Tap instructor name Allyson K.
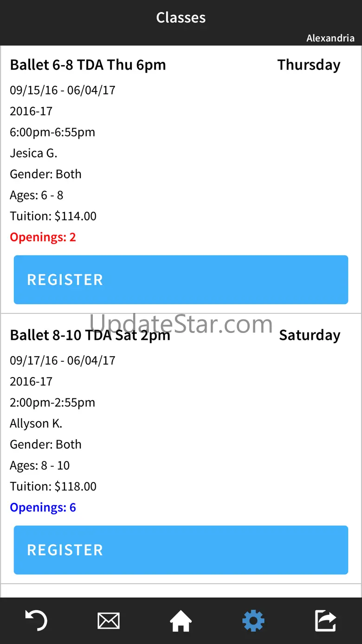The height and width of the screenshot is (644, 362). click(36, 423)
